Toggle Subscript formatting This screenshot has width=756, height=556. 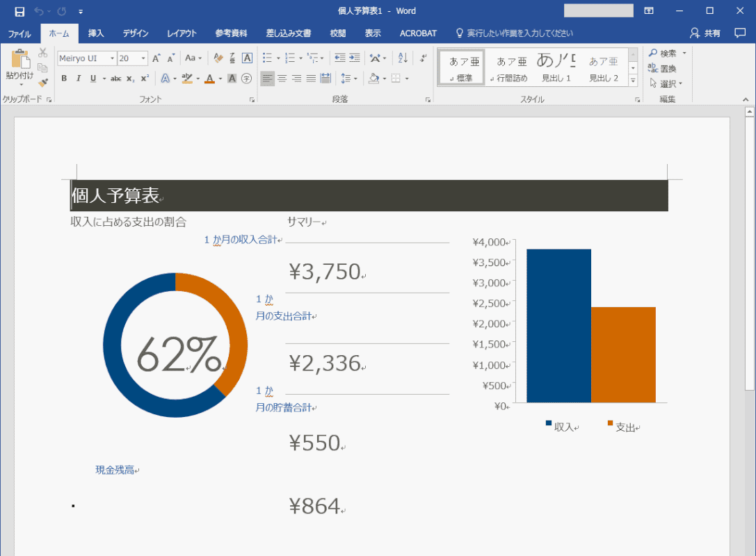click(x=130, y=78)
